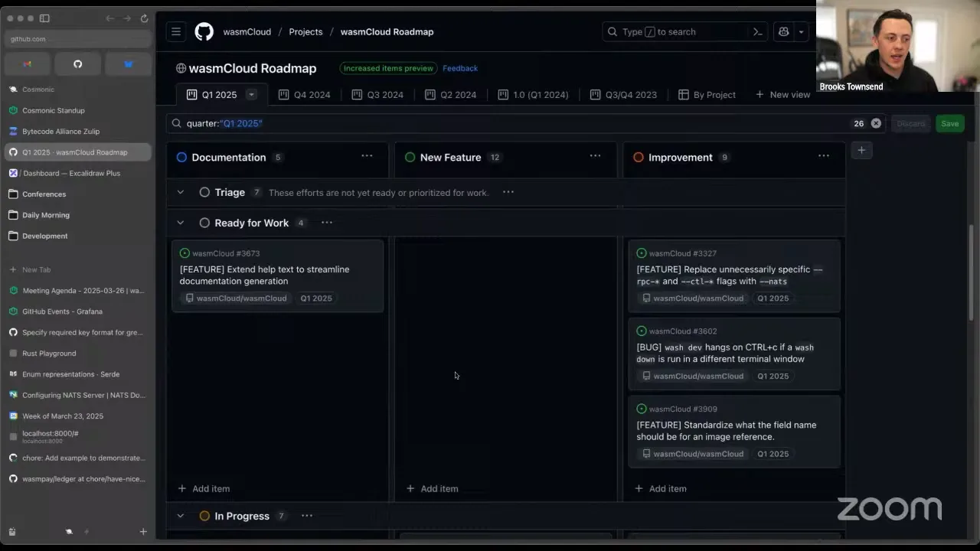Open the command palette icon beside search
Screen dimensions: 980x551
pyautogui.click(x=758, y=31)
